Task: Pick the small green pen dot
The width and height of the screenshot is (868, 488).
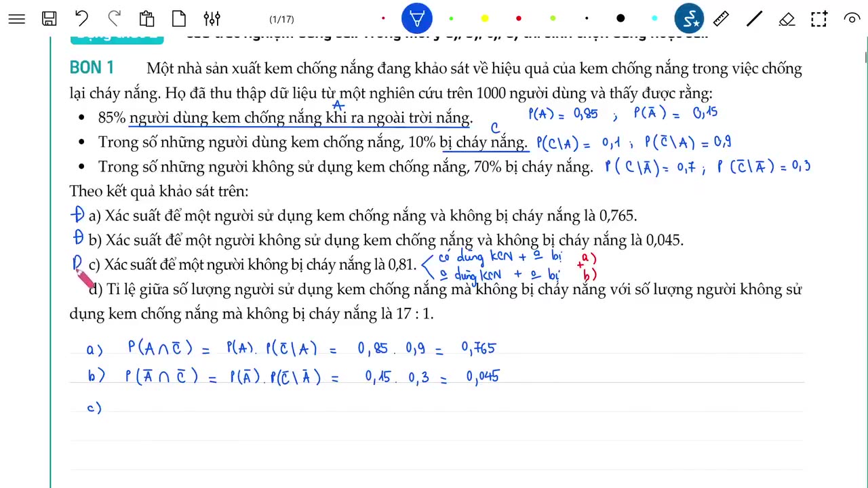Action: pos(451,19)
